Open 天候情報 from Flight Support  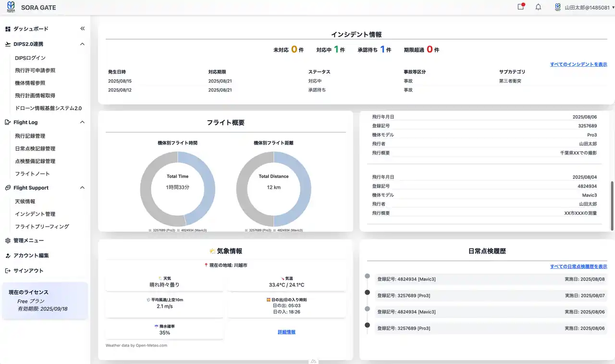[x=25, y=202]
